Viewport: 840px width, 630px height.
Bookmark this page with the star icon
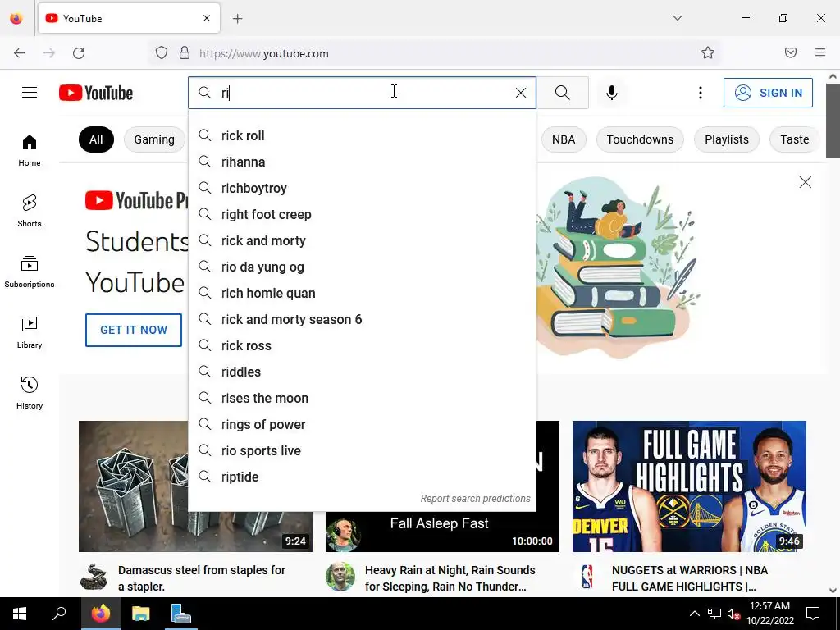(708, 53)
